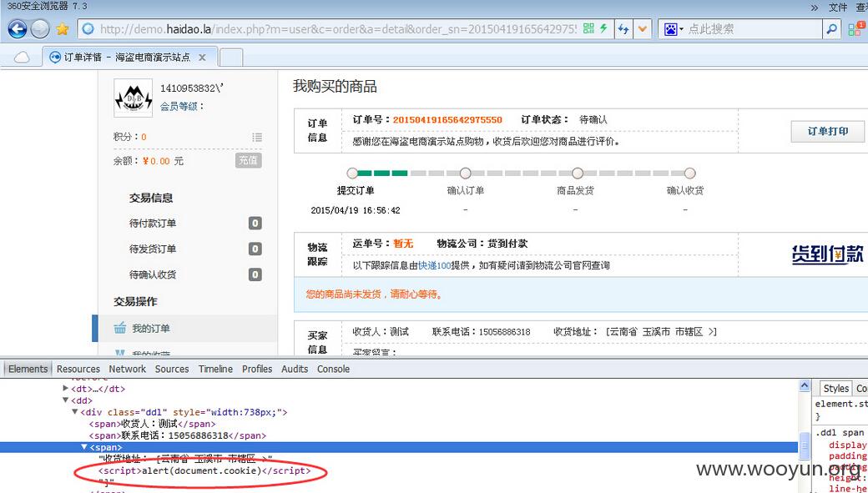
Task: Select 我的订单 in the sidebar
Action: click(150, 328)
